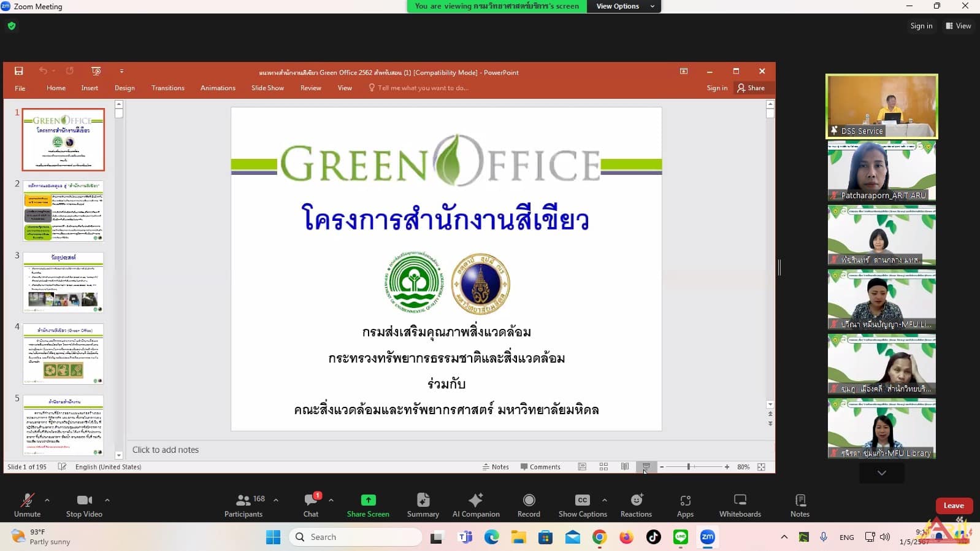Click red Leave meeting button
The width and height of the screenshot is (980, 551).
954,506
